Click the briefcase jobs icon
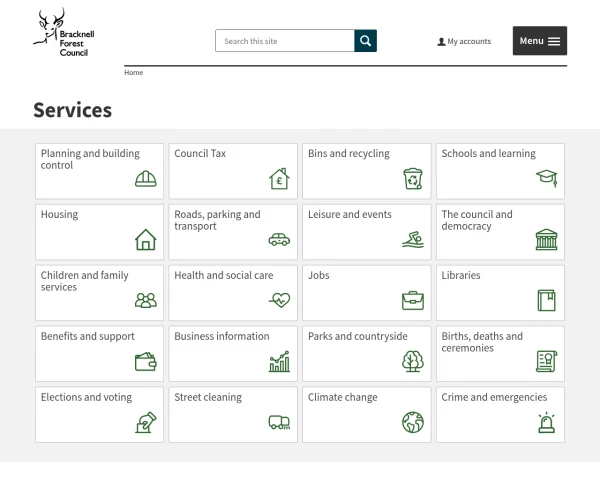 (x=413, y=300)
